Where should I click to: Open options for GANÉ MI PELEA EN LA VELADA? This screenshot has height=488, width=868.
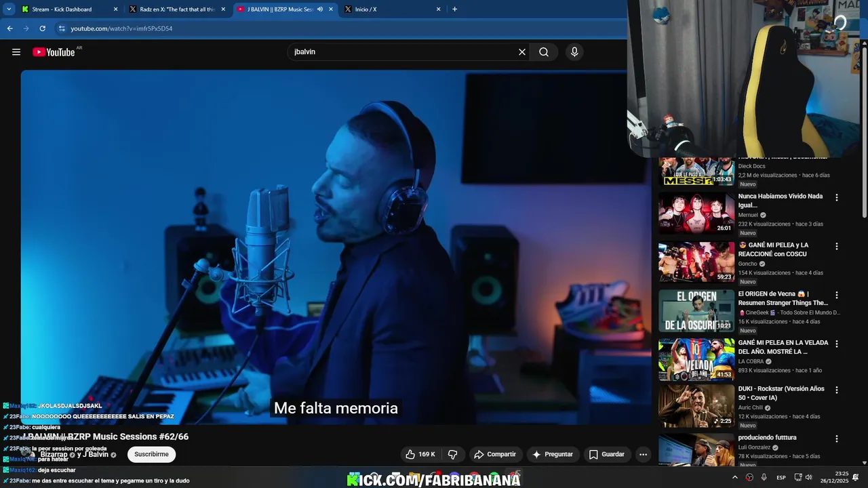836,344
